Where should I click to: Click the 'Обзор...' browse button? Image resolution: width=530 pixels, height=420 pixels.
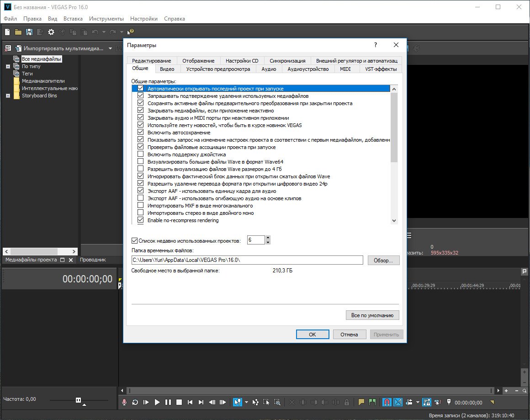(383, 260)
